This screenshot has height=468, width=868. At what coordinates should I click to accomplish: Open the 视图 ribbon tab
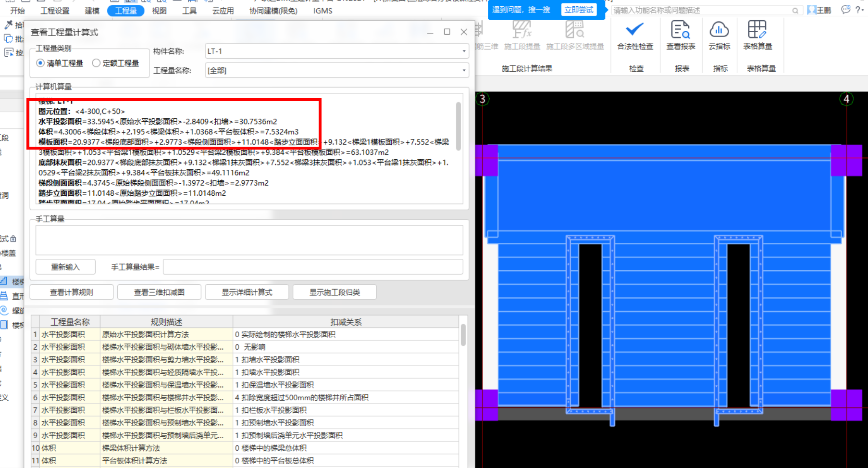click(159, 10)
